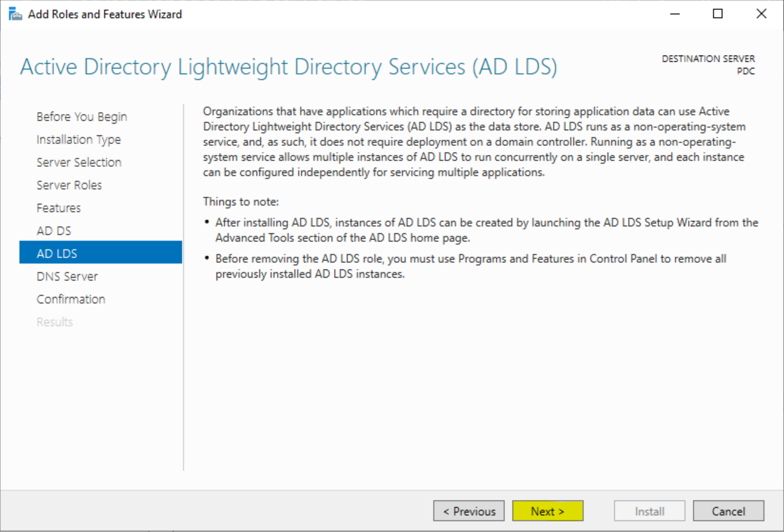Click Next to continue the wizard
Viewport: 784px width, 532px height.
pos(548,511)
